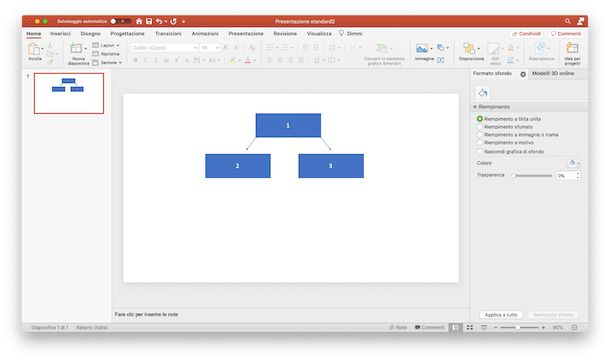The height and width of the screenshot is (361, 610).
Task: Select Riempimento sfumato option
Action: (480, 127)
